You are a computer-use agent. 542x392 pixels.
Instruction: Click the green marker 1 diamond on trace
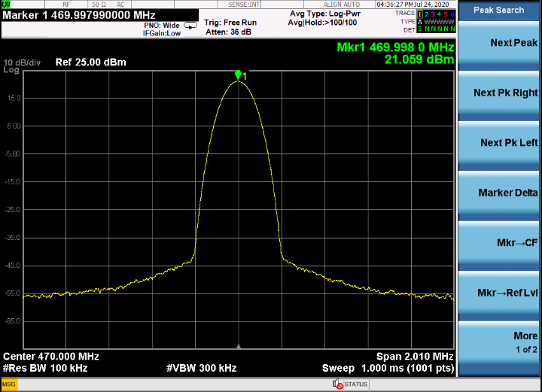tap(238, 75)
